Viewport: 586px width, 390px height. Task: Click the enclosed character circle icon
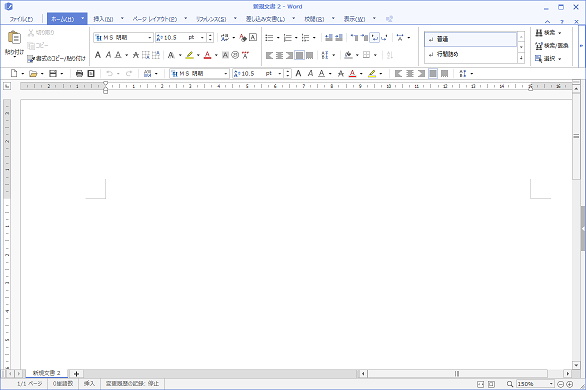235,55
